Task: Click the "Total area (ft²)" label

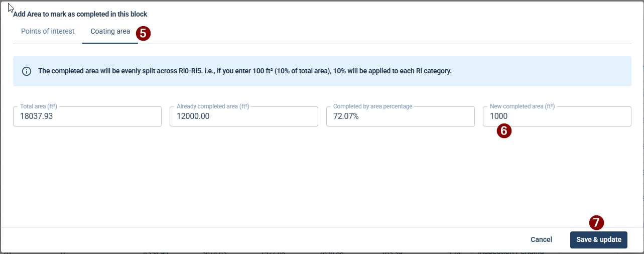Action: 39,106
